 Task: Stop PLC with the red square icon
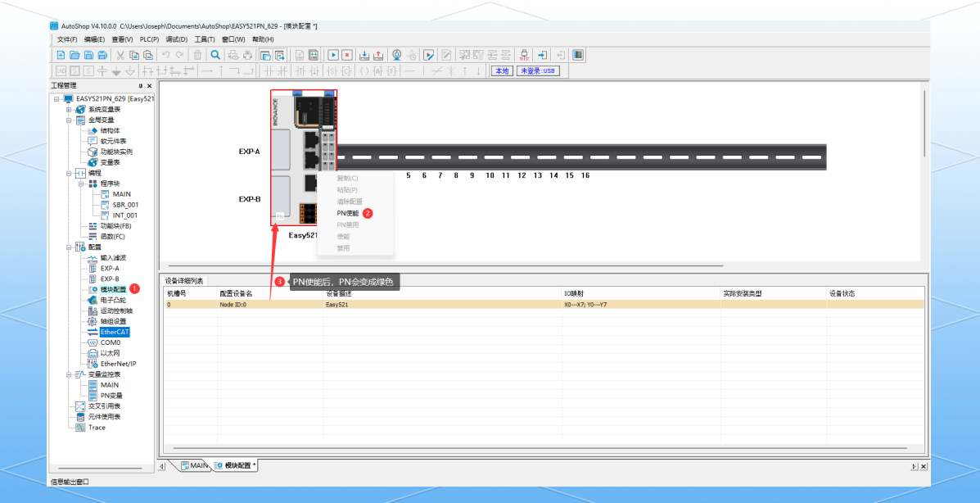(346, 55)
